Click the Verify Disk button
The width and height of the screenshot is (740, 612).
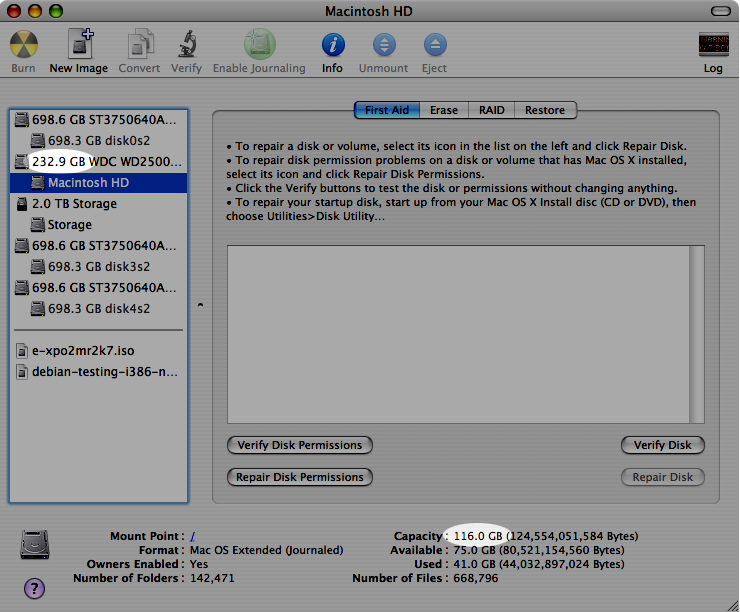663,445
